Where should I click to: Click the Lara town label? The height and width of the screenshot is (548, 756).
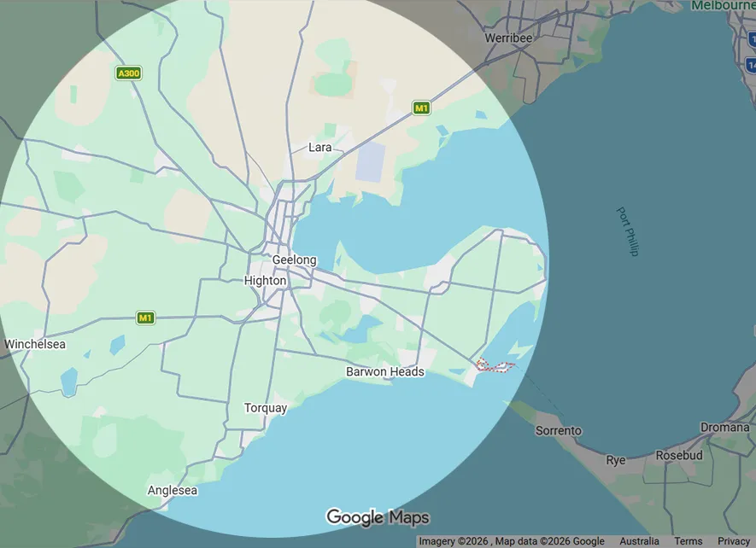tap(320, 148)
